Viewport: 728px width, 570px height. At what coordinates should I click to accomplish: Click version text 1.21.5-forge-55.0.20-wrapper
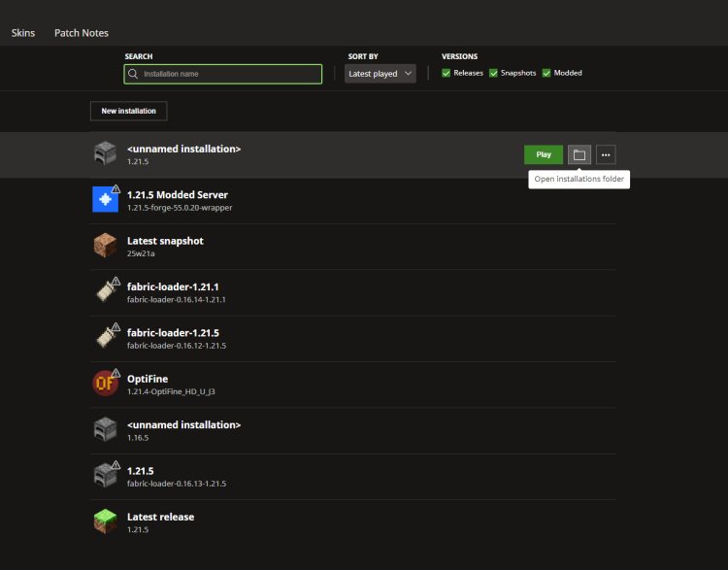180,208
